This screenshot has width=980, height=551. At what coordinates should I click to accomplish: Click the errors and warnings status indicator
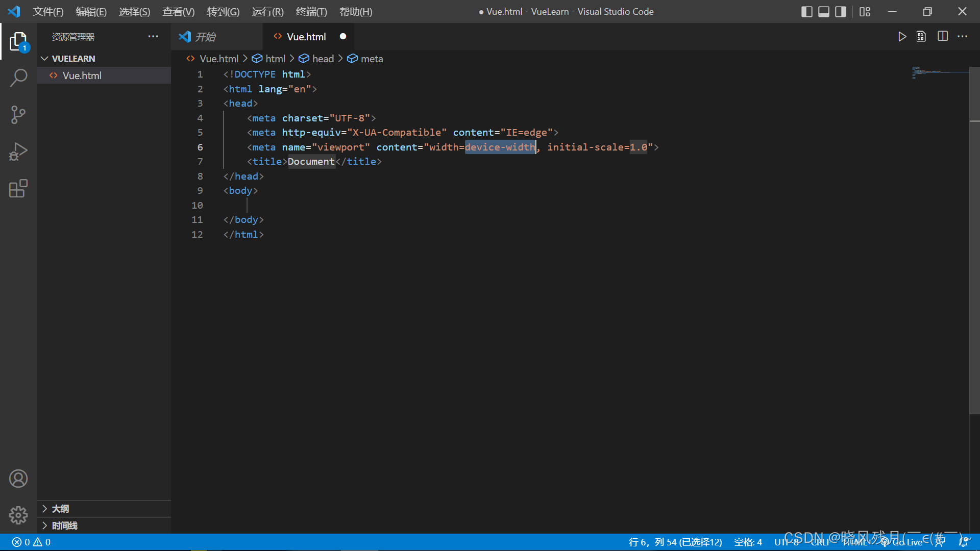click(32, 542)
